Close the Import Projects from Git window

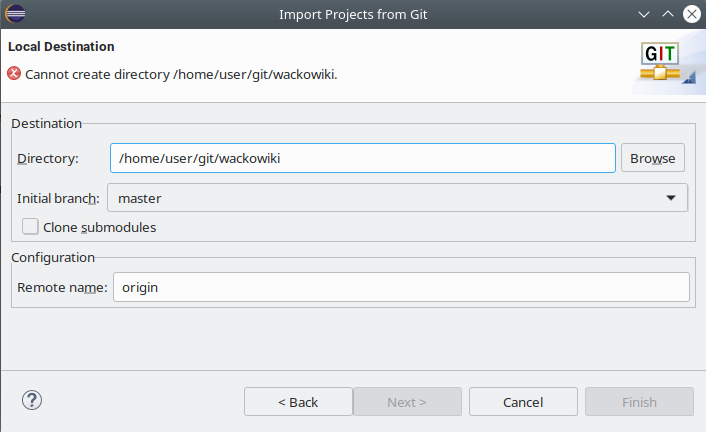tap(690, 14)
